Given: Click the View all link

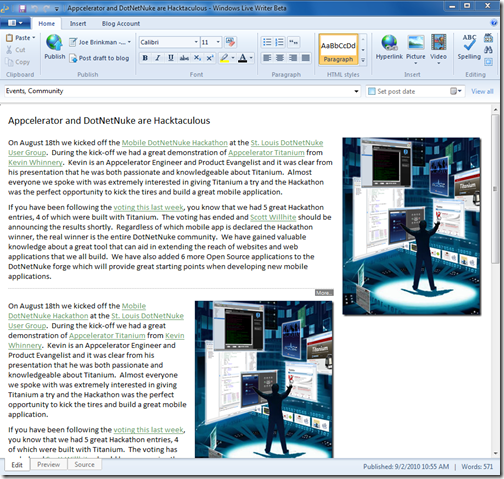Looking at the screenshot, I should pyautogui.click(x=482, y=91).
